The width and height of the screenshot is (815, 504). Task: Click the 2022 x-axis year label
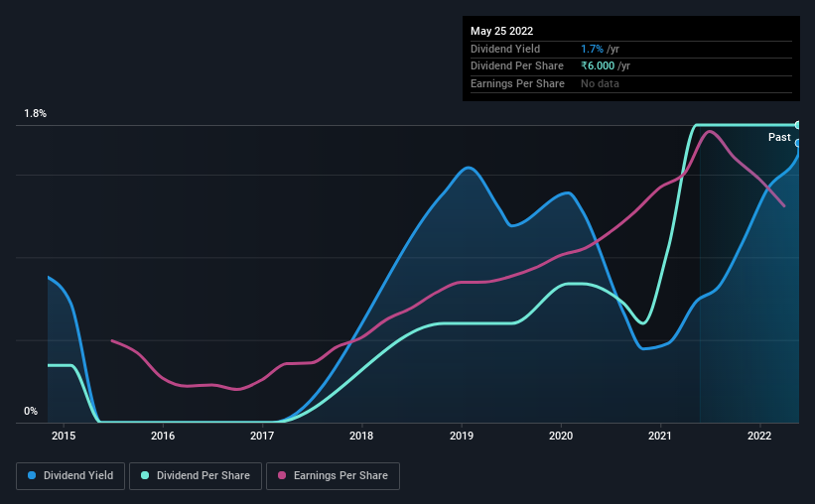(x=759, y=436)
